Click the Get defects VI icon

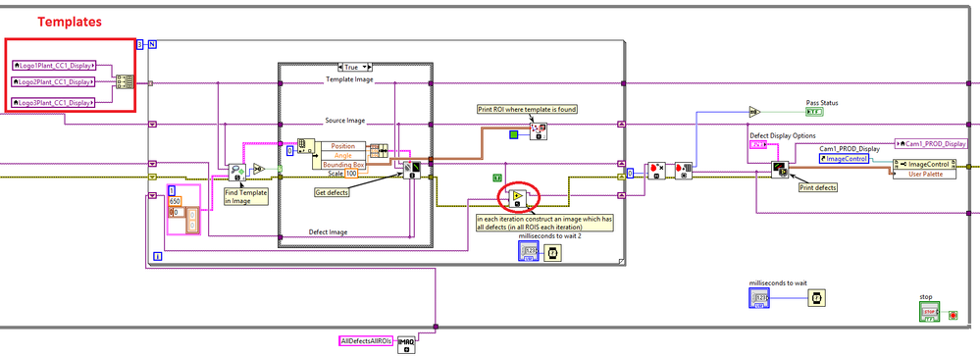[411, 170]
